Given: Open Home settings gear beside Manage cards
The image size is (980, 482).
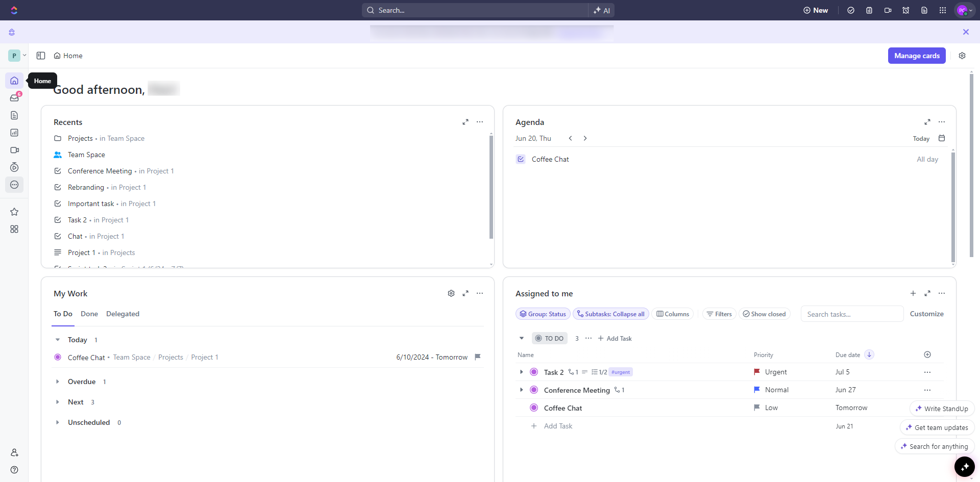Looking at the screenshot, I should [x=962, y=56].
